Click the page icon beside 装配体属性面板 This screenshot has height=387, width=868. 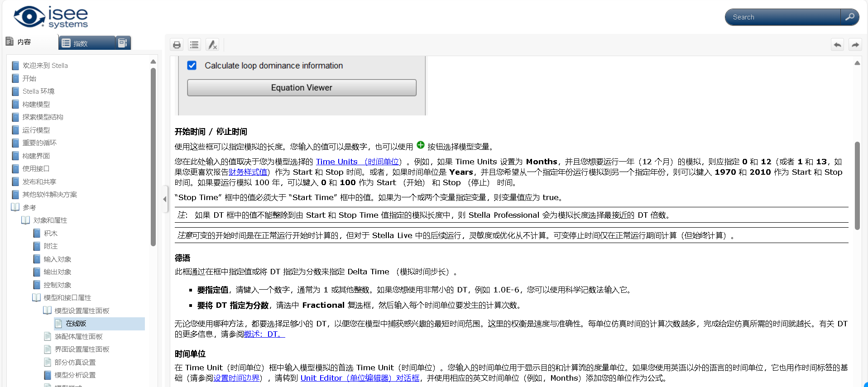(48, 336)
